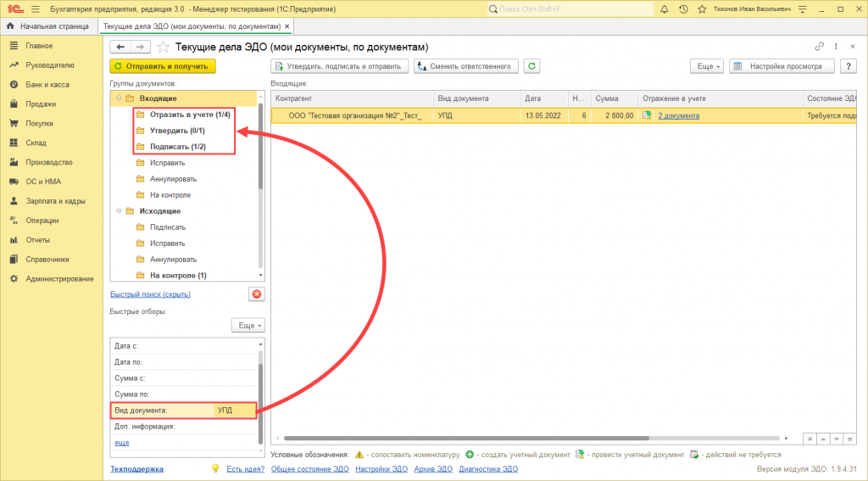Open help with the question mark button
This screenshot has height=481, width=868.
pyautogui.click(x=848, y=66)
